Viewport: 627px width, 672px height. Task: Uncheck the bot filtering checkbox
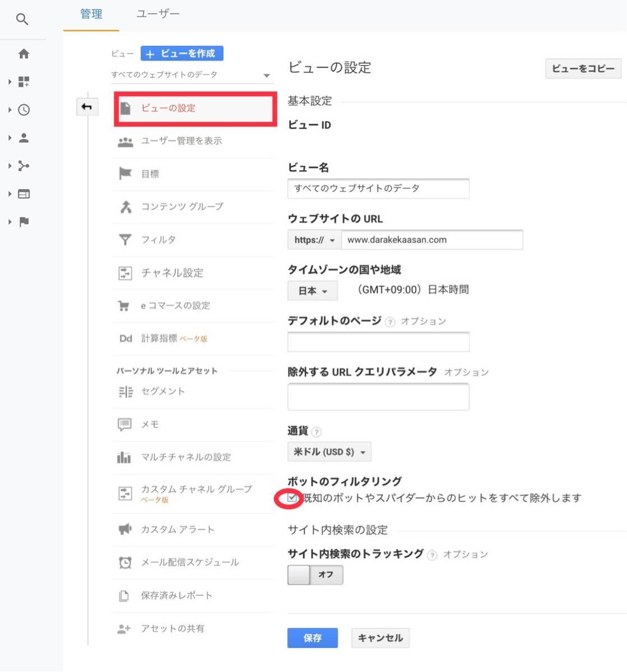coord(292,497)
